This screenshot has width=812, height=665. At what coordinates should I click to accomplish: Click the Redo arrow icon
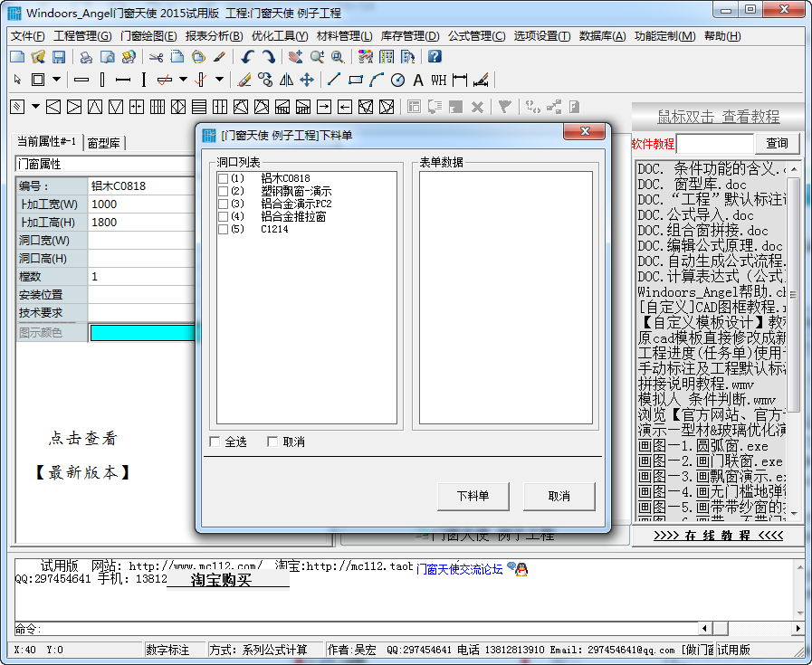point(268,56)
